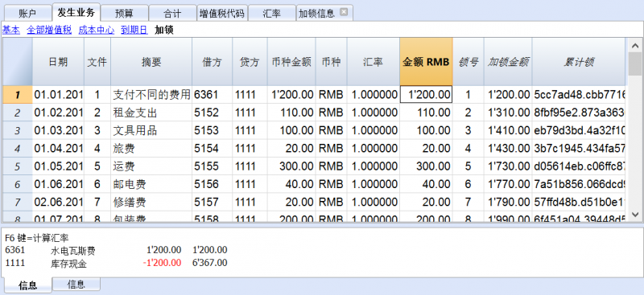Click locked amount cell 1'730.00
644x295 pixels.
(508, 166)
